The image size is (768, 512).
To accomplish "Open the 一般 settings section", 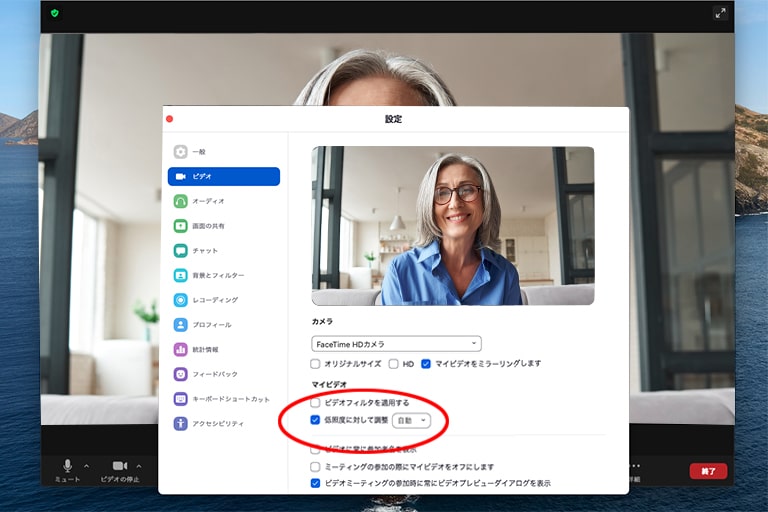I will coord(224,151).
